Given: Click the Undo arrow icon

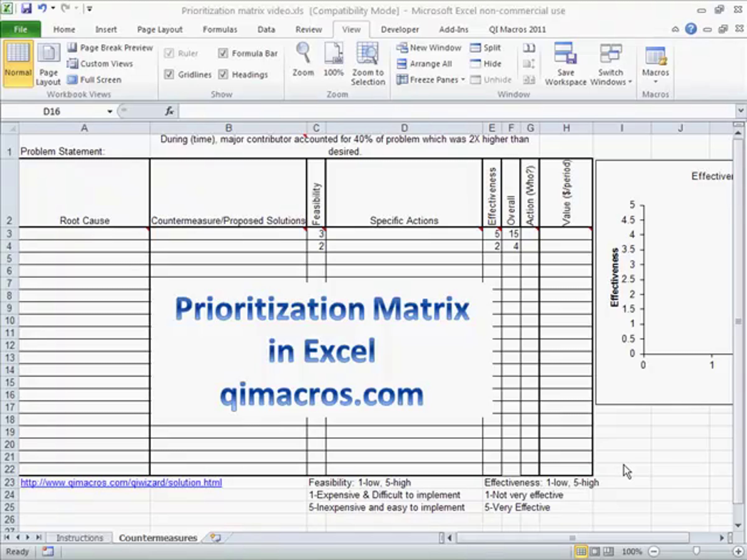Looking at the screenshot, I should (x=42, y=8).
